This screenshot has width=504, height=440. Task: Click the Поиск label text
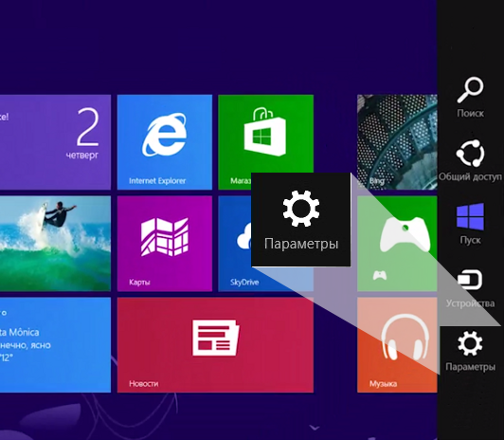(x=470, y=113)
